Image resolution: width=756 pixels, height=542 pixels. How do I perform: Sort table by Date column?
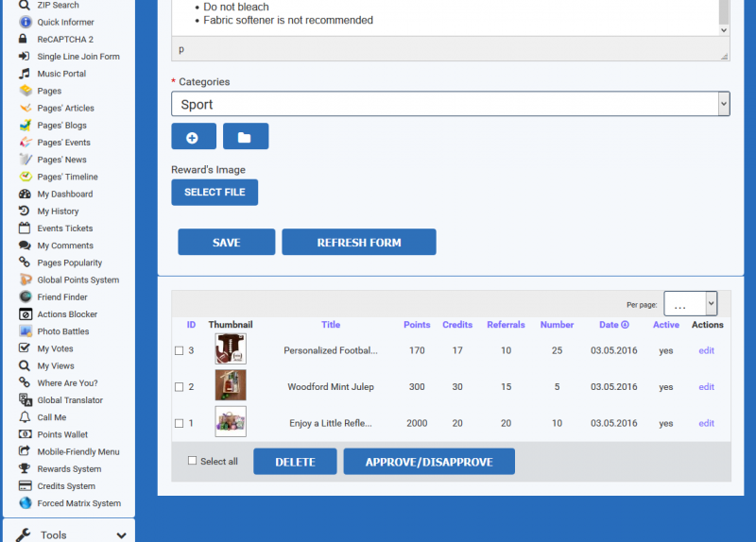(x=613, y=325)
